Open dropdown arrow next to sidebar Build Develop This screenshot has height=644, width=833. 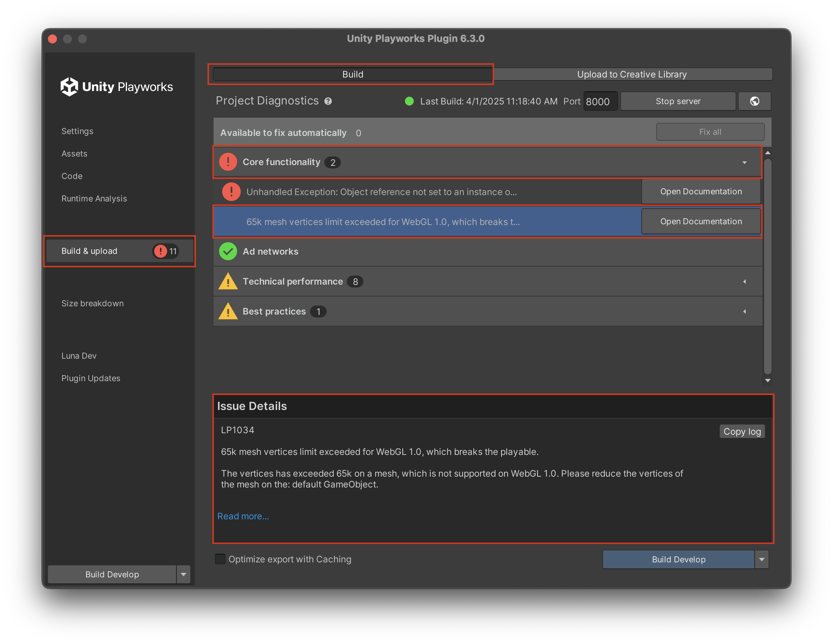pyautogui.click(x=184, y=574)
